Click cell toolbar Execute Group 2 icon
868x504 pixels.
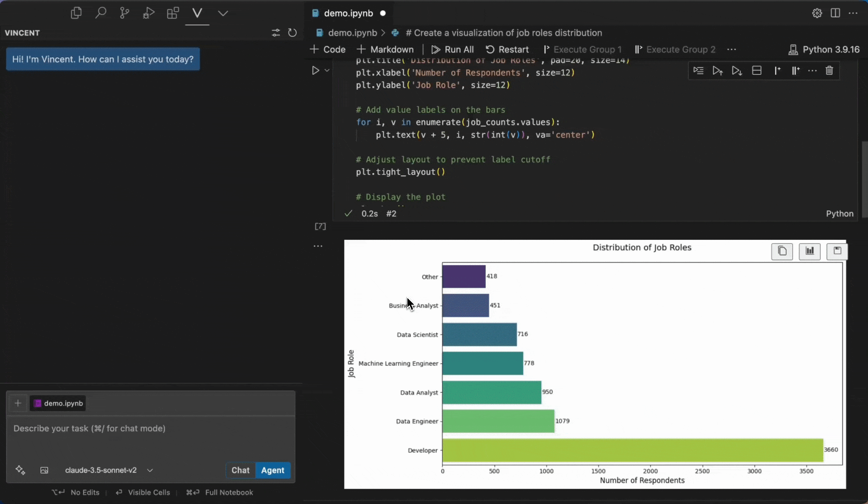pos(796,70)
